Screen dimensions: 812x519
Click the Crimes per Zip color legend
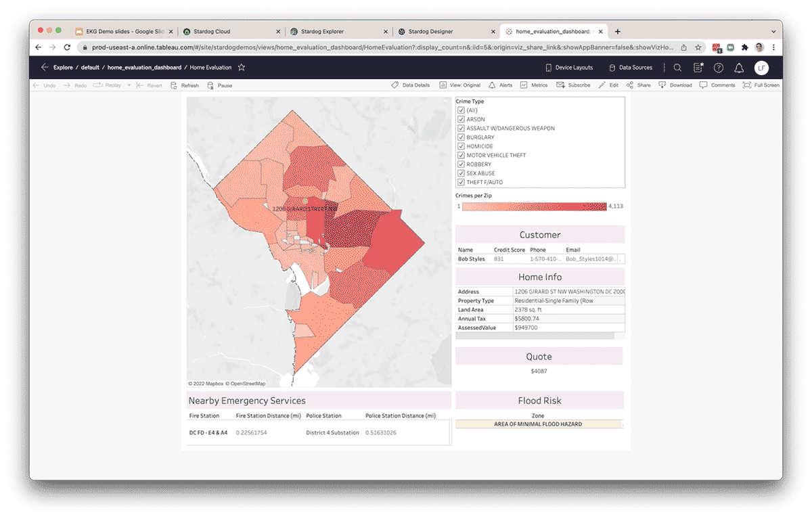click(x=534, y=206)
